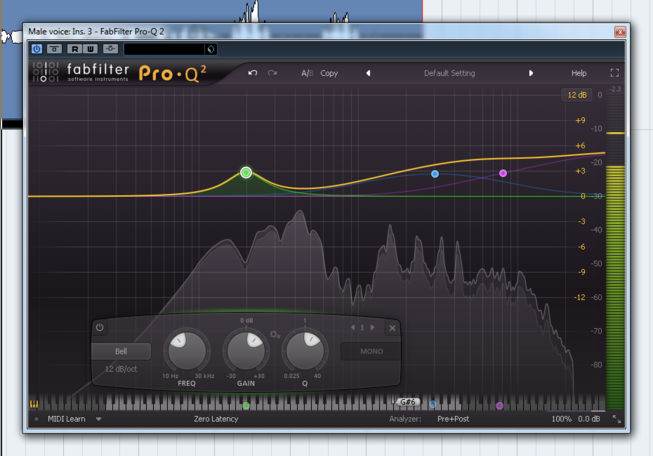This screenshot has height=456, width=653.
Task: Toggle A/B state comparison
Action: pos(307,73)
